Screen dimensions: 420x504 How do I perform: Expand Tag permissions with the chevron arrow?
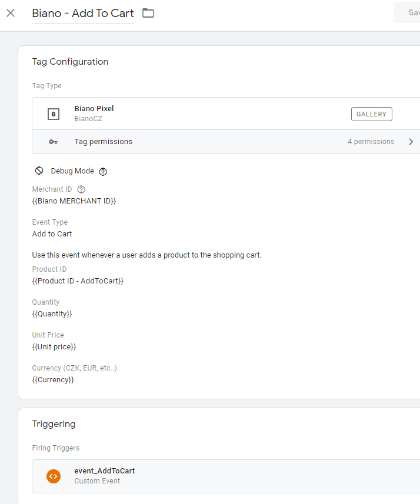[x=411, y=142]
